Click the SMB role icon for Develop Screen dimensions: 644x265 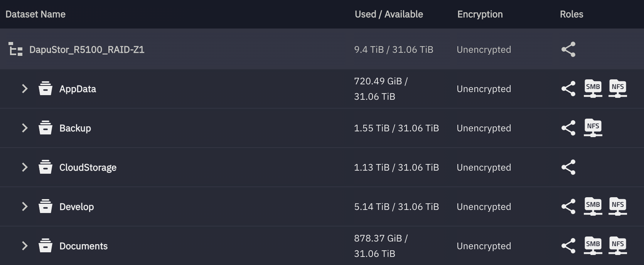tap(593, 206)
